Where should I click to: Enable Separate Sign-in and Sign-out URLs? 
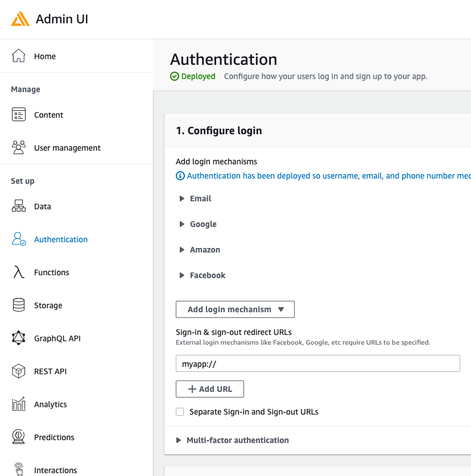[x=180, y=411]
